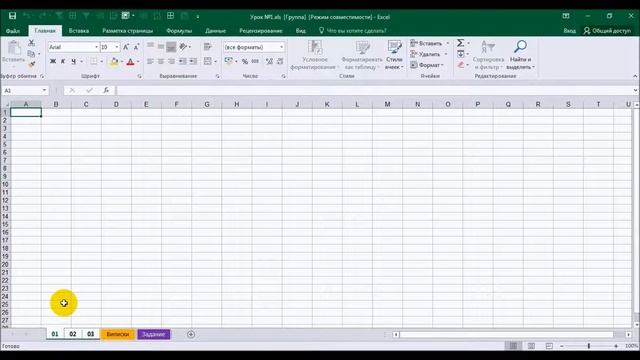Toggle middle vertical alignment

pyautogui.click(x=161, y=47)
